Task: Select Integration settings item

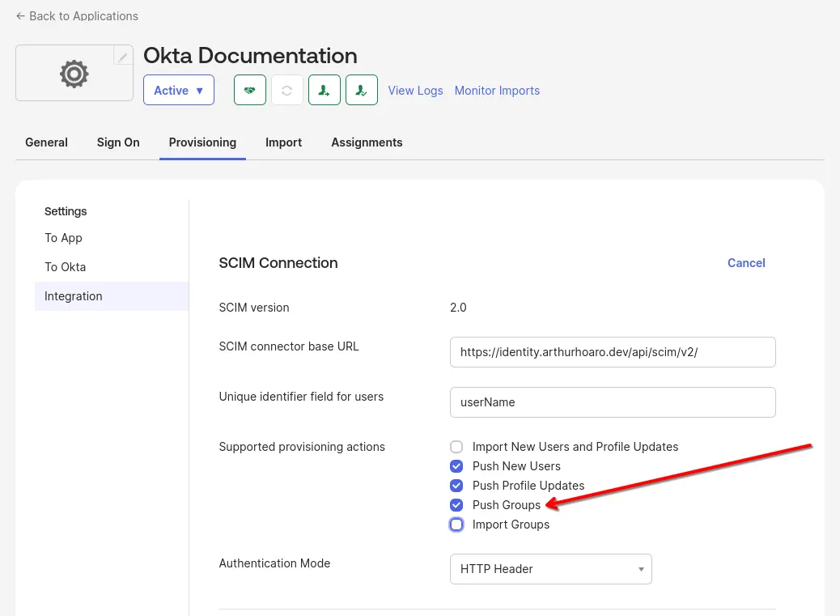Action: point(112,296)
